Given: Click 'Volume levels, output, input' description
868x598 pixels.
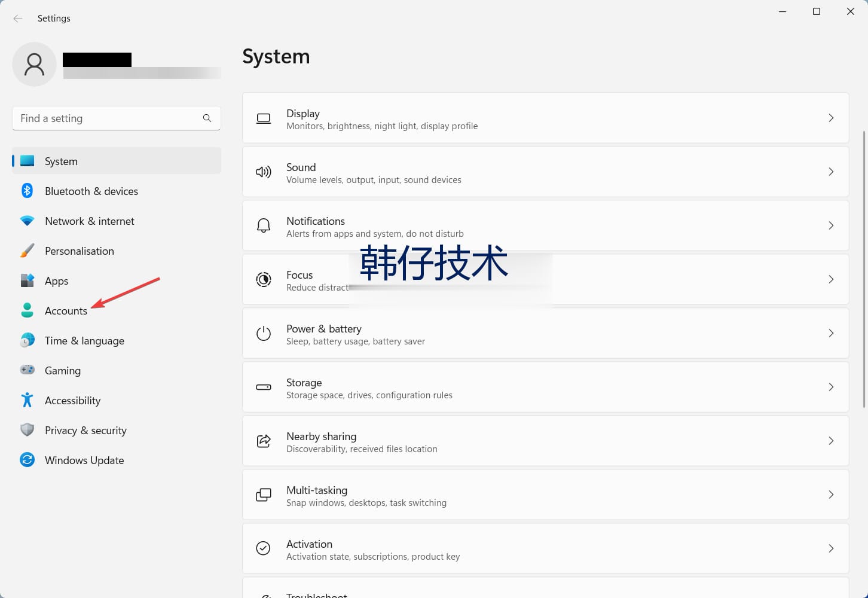Looking at the screenshot, I should (374, 180).
